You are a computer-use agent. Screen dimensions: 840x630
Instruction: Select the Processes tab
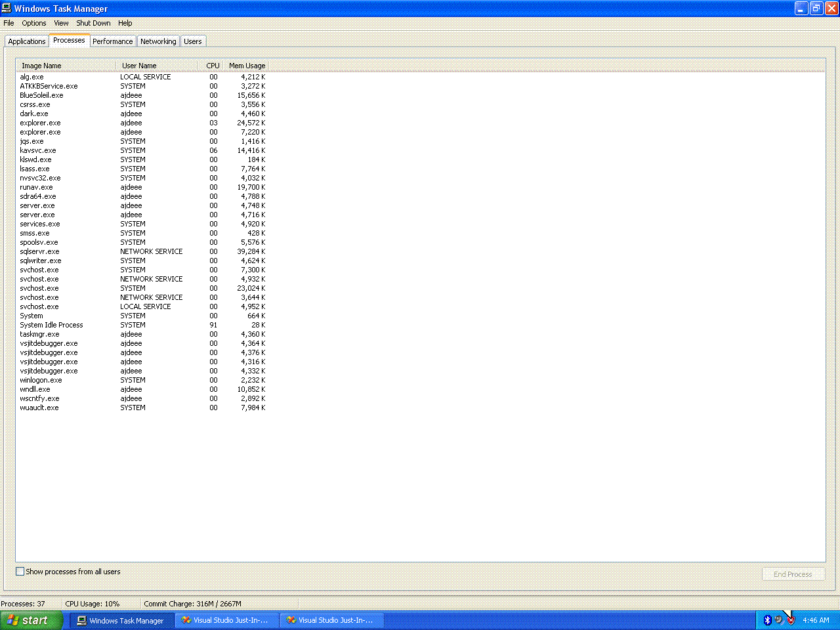pyautogui.click(x=69, y=40)
